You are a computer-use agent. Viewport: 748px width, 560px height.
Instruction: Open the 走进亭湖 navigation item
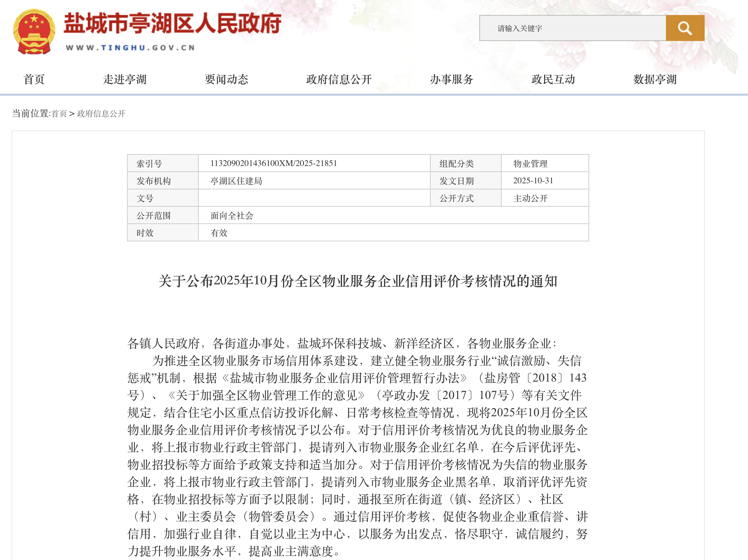pyautogui.click(x=125, y=79)
